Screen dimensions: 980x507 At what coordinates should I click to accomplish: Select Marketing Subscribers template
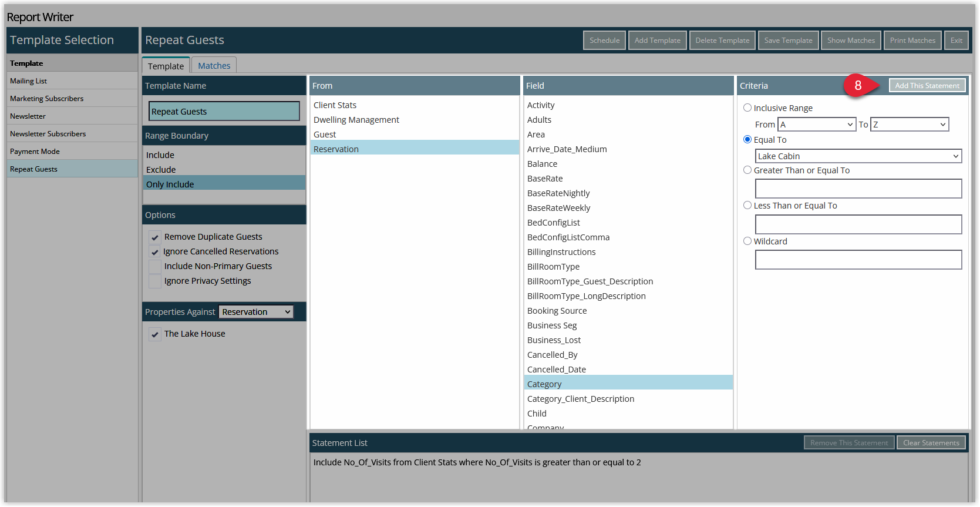point(72,98)
